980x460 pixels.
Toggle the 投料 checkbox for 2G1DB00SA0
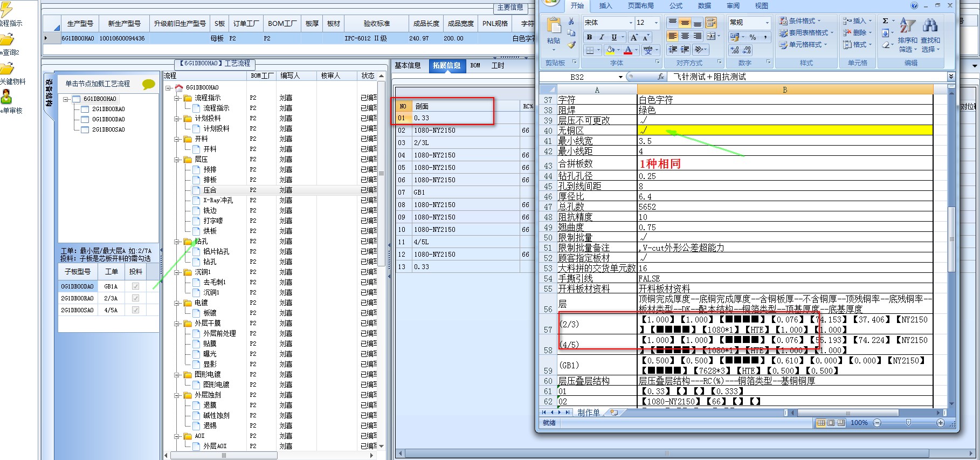[x=135, y=310]
